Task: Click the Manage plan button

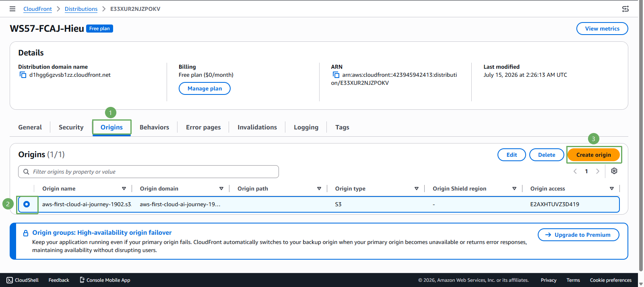Action: (204, 88)
